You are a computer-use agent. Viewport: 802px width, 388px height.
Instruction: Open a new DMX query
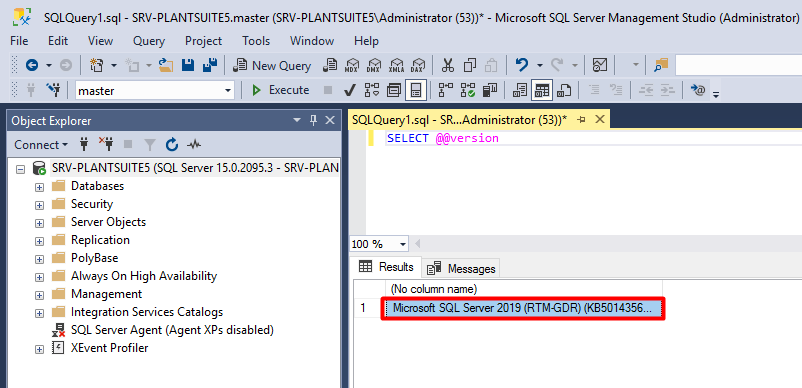click(x=374, y=65)
